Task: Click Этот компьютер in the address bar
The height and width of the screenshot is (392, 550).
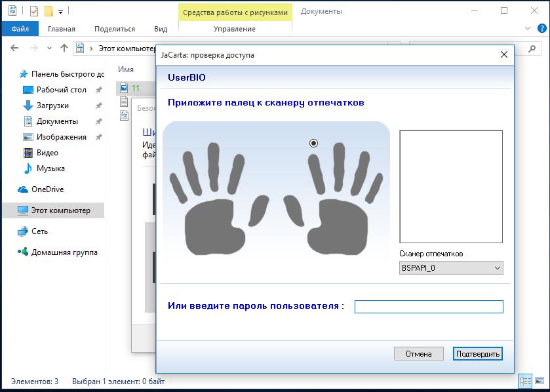Action: (x=127, y=49)
